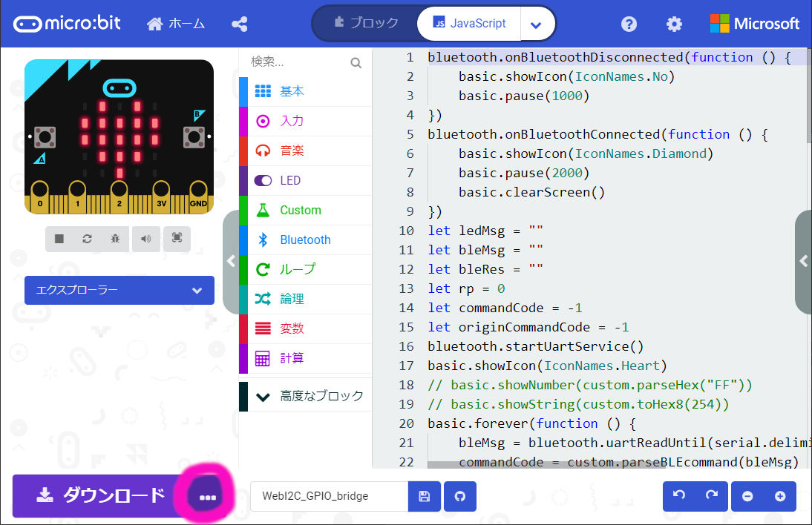Toggle simulator debug mode bug icon
The image size is (812, 525).
[116, 239]
